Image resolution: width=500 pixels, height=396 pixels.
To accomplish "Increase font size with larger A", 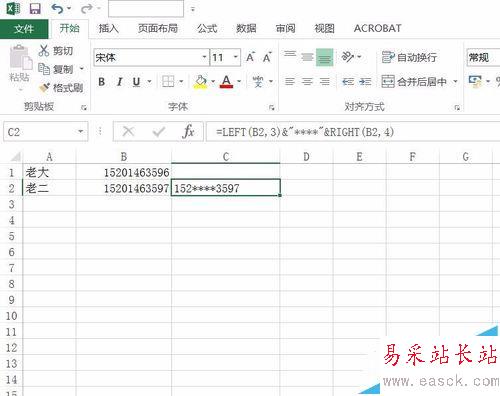I will [250, 57].
